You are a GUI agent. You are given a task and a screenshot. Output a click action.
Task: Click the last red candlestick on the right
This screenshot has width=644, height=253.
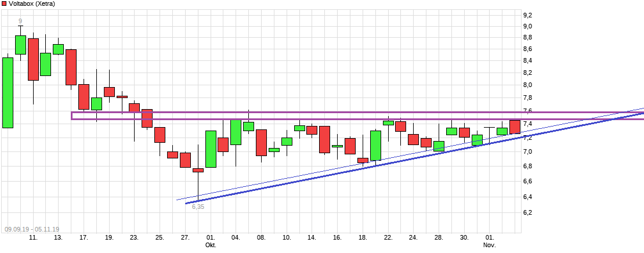[x=515, y=127]
